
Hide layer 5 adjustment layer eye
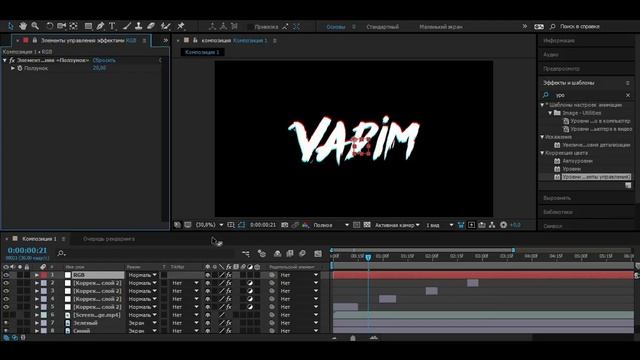coord(6,307)
